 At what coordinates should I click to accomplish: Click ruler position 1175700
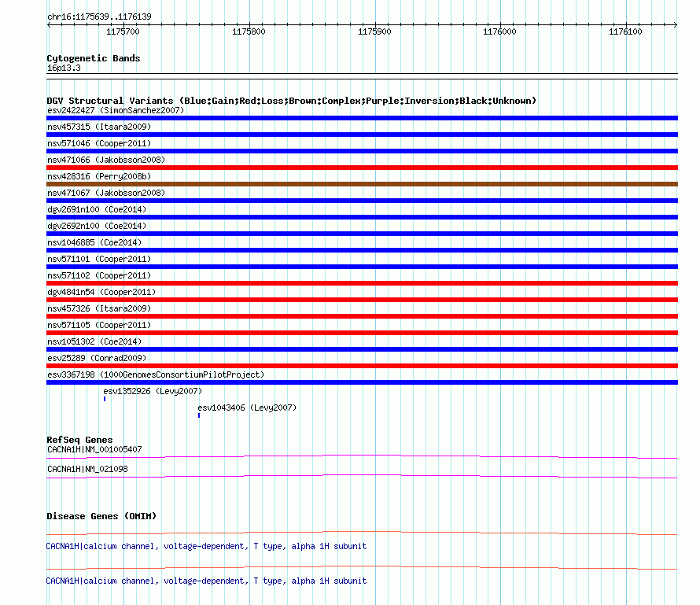tap(123, 31)
